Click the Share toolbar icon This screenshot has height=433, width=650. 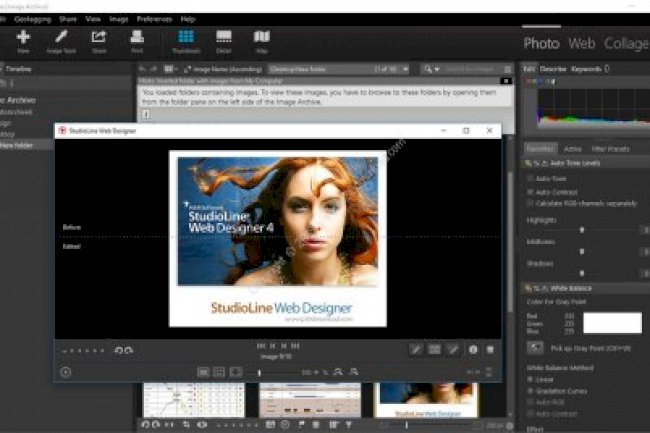point(99,37)
